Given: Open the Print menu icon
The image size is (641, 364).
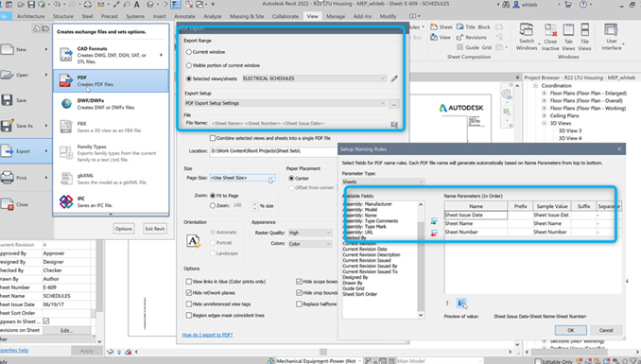Looking at the screenshot, I should click(x=7, y=178).
